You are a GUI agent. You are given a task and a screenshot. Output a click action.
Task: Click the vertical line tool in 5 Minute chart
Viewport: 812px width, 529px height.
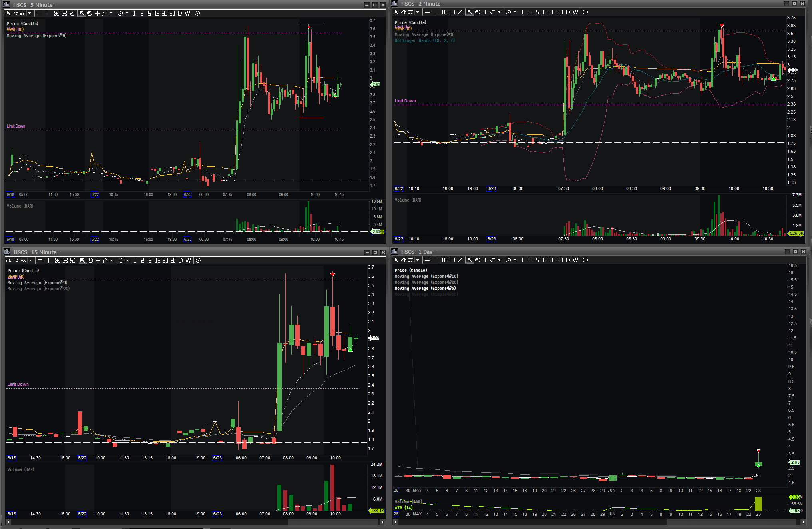47,13
